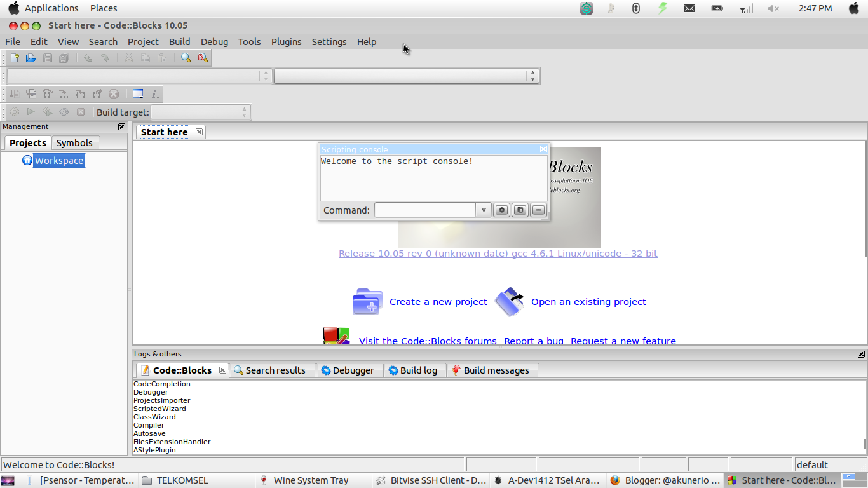Click the Release 10.05 version link

tap(498, 254)
